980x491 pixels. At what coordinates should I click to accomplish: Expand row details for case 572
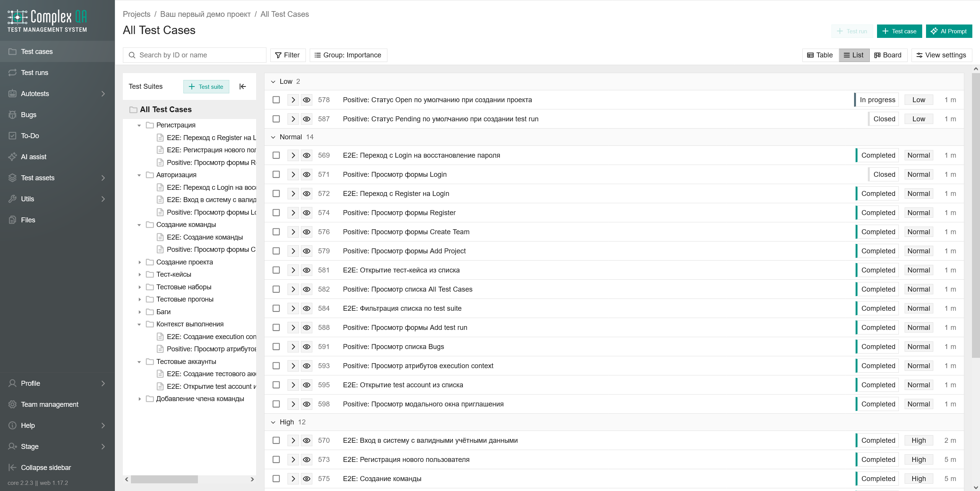(x=293, y=194)
